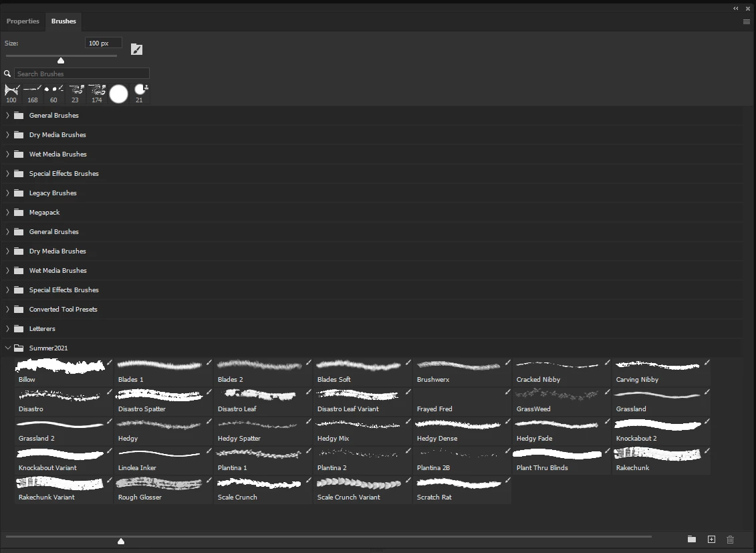Image resolution: width=756 pixels, height=553 pixels.
Task: Select the GrassWeed brush
Action: tap(561, 401)
